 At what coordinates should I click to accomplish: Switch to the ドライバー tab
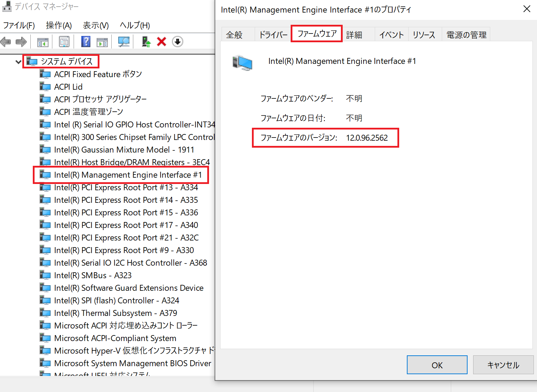click(x=273, y=35)
